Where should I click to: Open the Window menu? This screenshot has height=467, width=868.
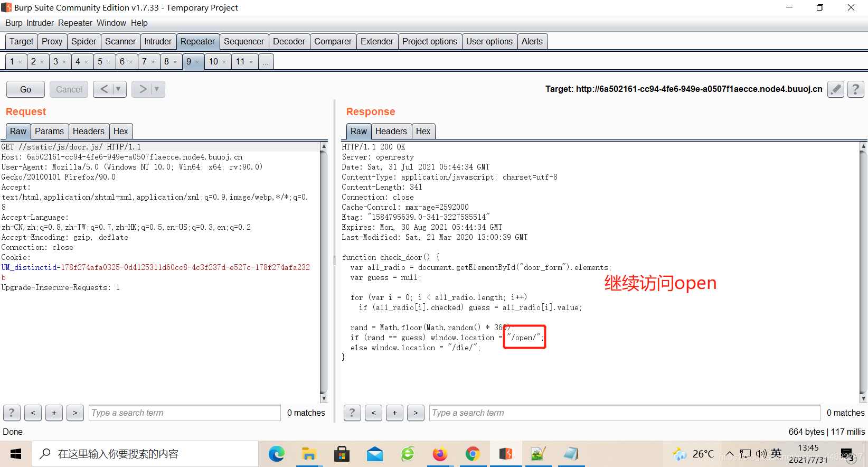(111, 23)
